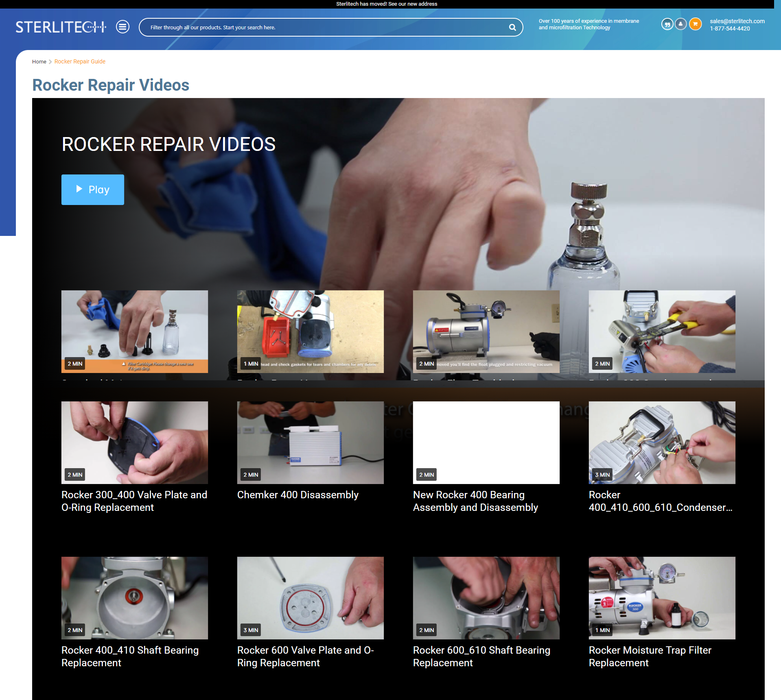Click the sales@sterlitech.com email link
The height and width of the screenshot is (700, 781).
pos(737,21)
